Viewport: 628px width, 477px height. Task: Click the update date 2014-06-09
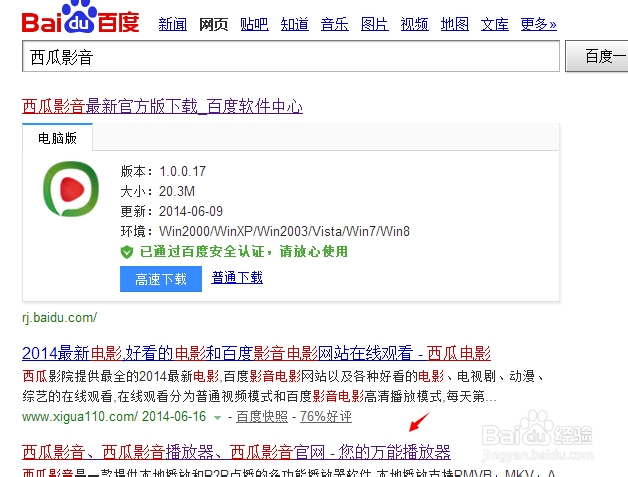[191, 211]
